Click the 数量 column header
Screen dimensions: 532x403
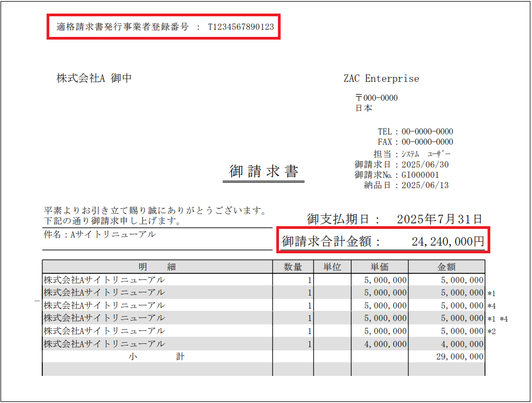(x=293, y=267)
